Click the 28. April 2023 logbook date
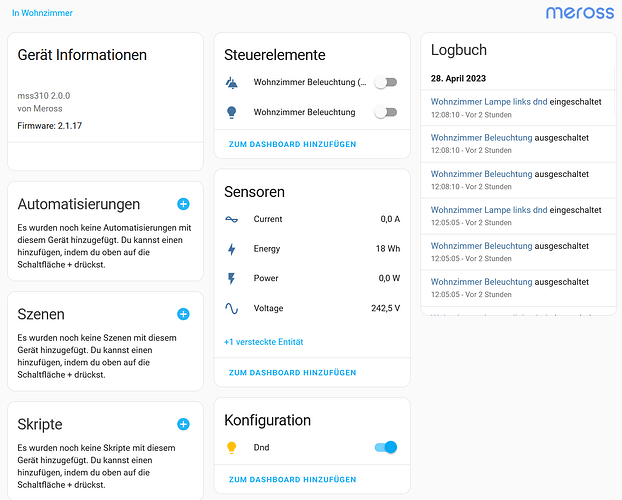Image resolution: width=622 pixels, height=500 pixels. click(x=458, y=79)
